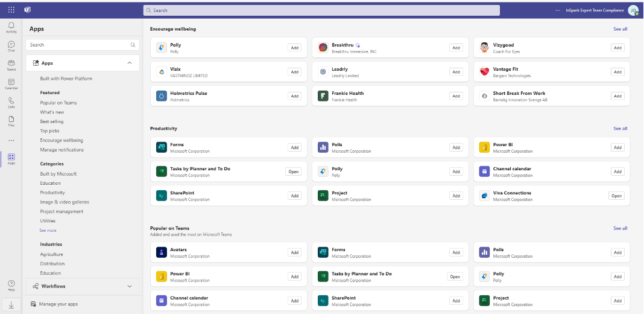Click the more apps ellipsis in left rail
The image size is (644, 314).
(11, 140)
